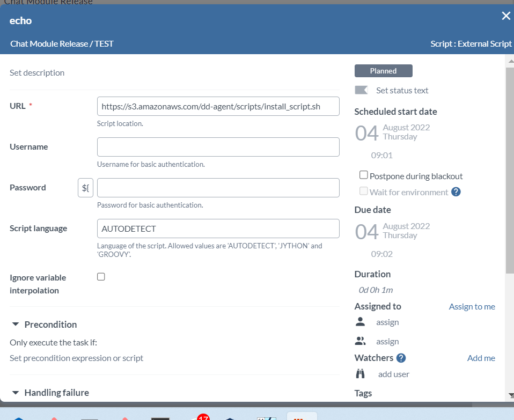Screen dimensions: 514x420
Task: Click the Assign to me link
Action: pyautogui.click(x=472, y=306)
